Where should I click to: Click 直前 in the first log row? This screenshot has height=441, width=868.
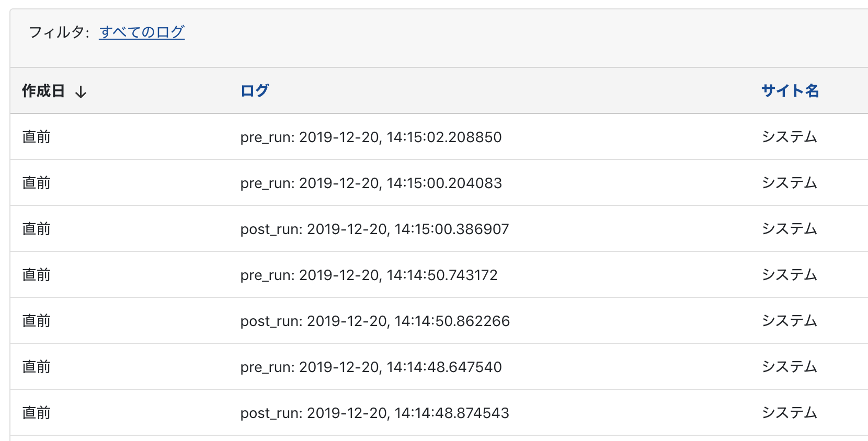(37, 137)
